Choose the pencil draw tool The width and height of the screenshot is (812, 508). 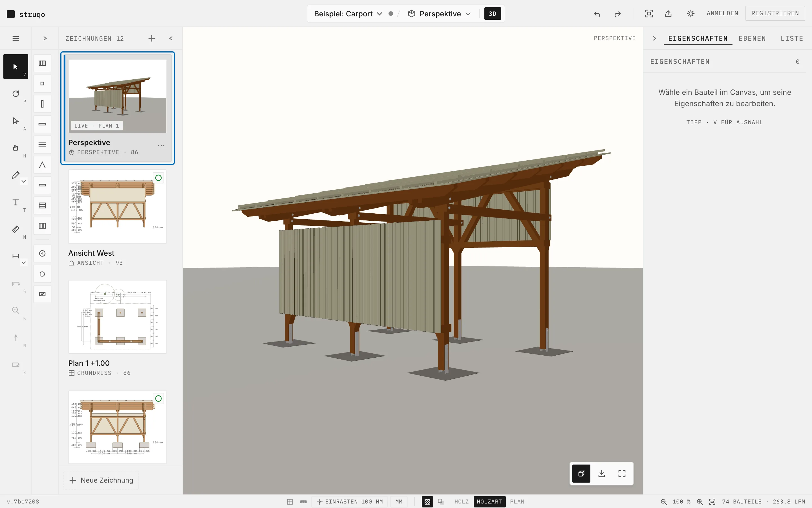click(16, 175)
